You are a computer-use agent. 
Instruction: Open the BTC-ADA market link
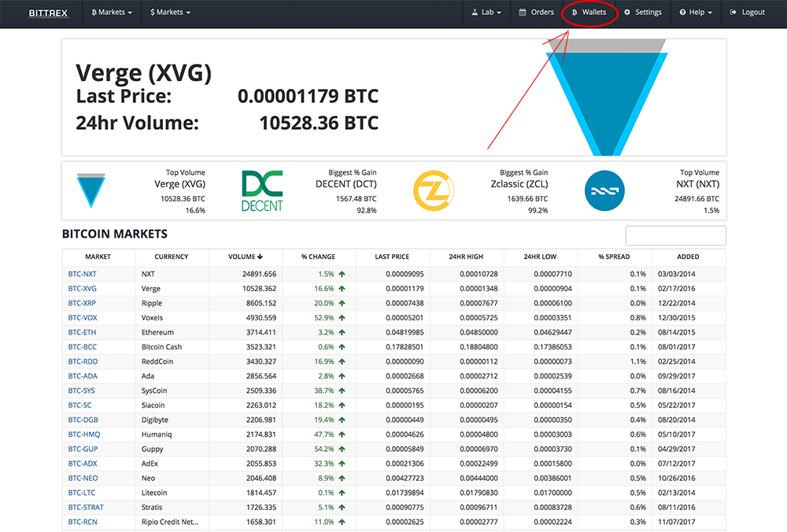click(x=83, y=376)
